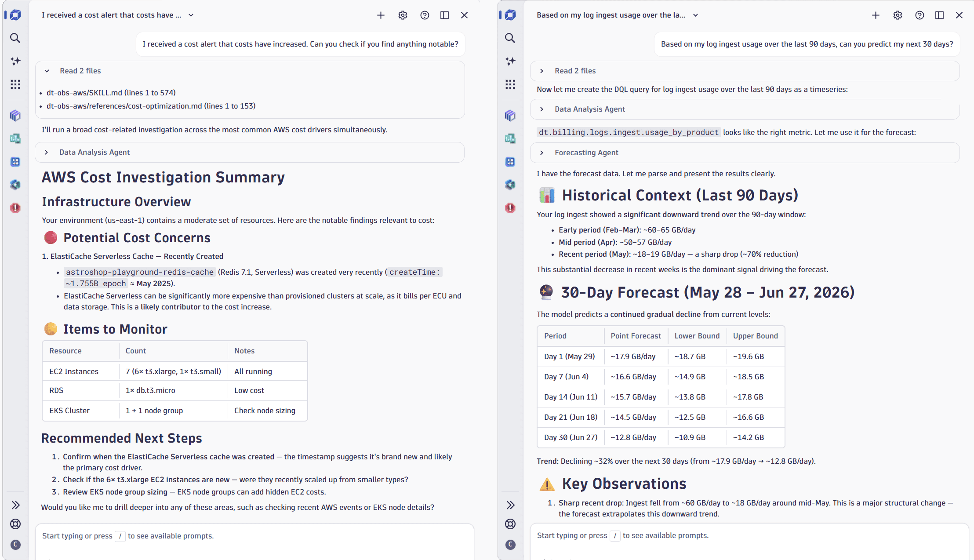Click the Day 7 (Jun 4) forecast row

661,377
